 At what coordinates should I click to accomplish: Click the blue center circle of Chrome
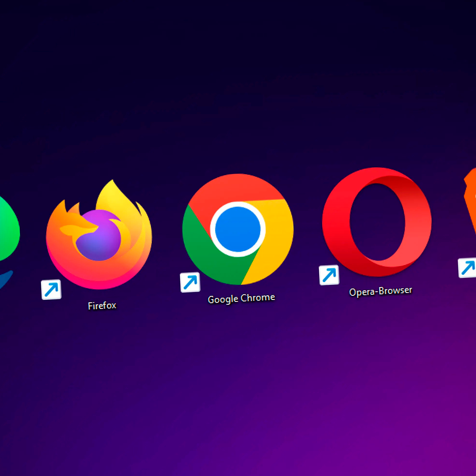(238, 229)
